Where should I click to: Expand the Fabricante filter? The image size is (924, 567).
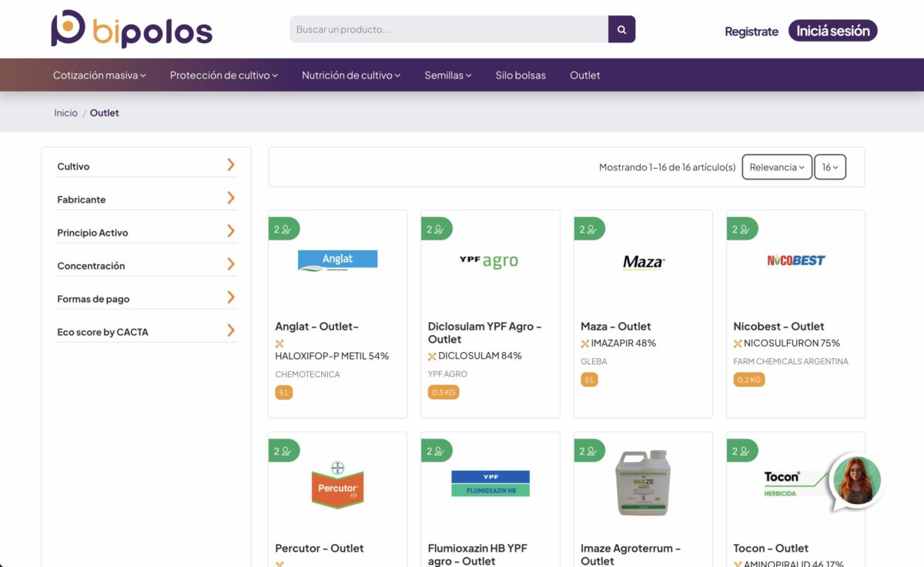[146, 199]
